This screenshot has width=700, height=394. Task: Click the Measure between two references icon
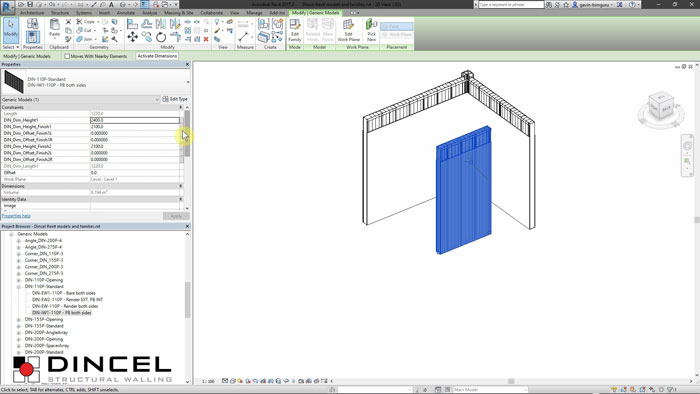tap(243, 37)
